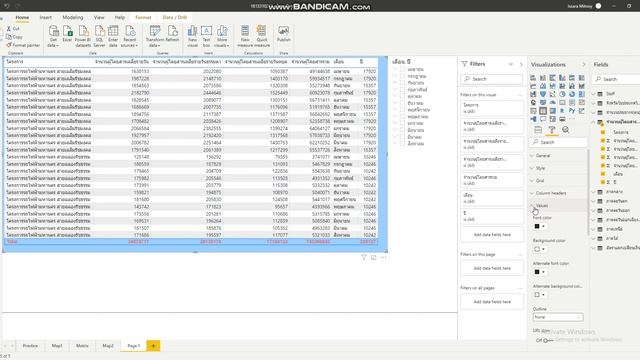Select the Line chart visualization
640x360 pixels.
[x=533, y=86]
